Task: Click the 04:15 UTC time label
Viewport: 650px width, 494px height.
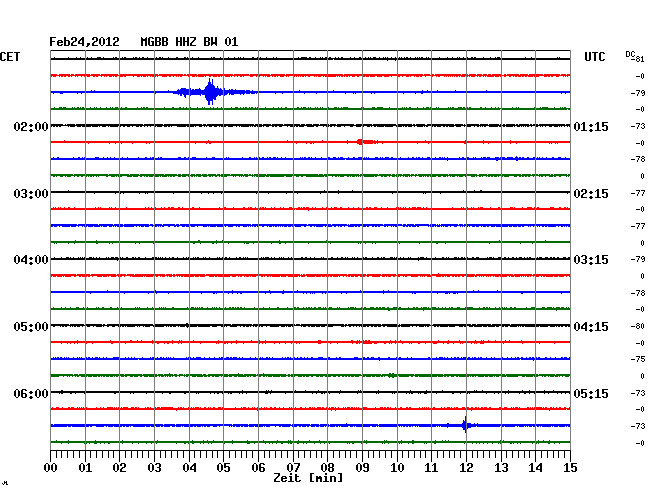Action: click(591, 327)
